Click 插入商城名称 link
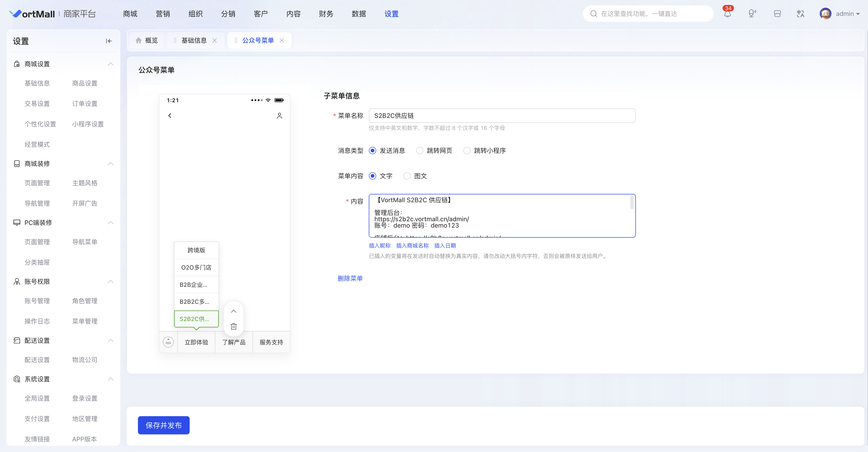Image resolution: width=868 pixels, height=452 pixels. click(x=412, y=246)
